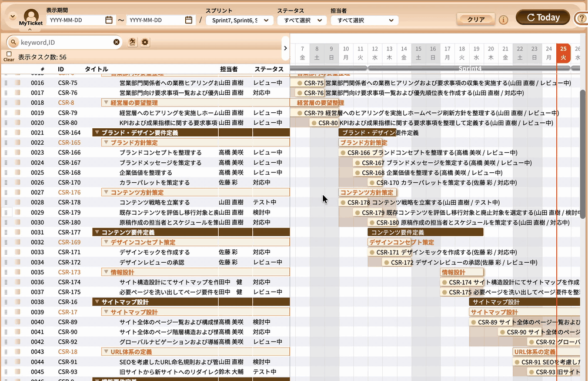Viewport: 588px width, 381px height.
Task: Open the CSR-176 ticket link
Action: [x=69, y=192]
